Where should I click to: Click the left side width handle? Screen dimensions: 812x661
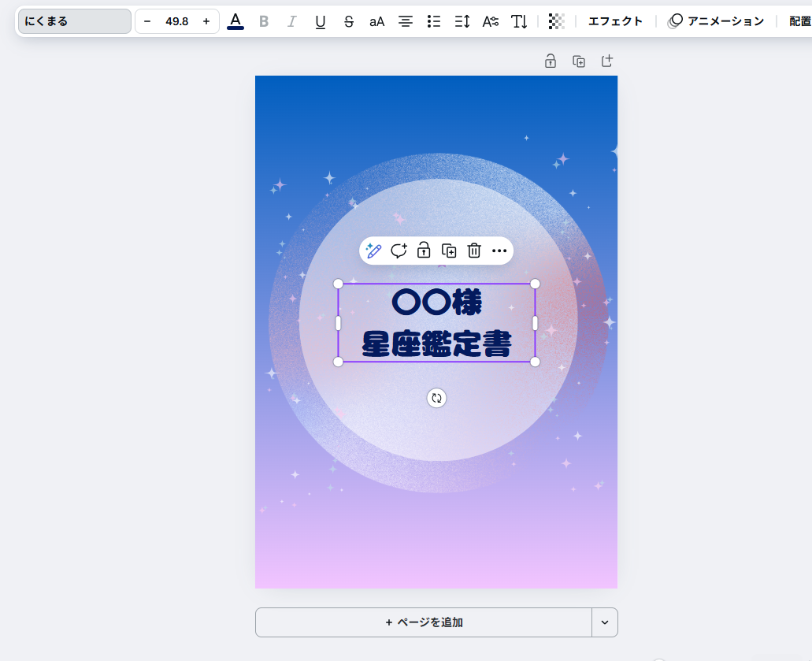(338, 323)
